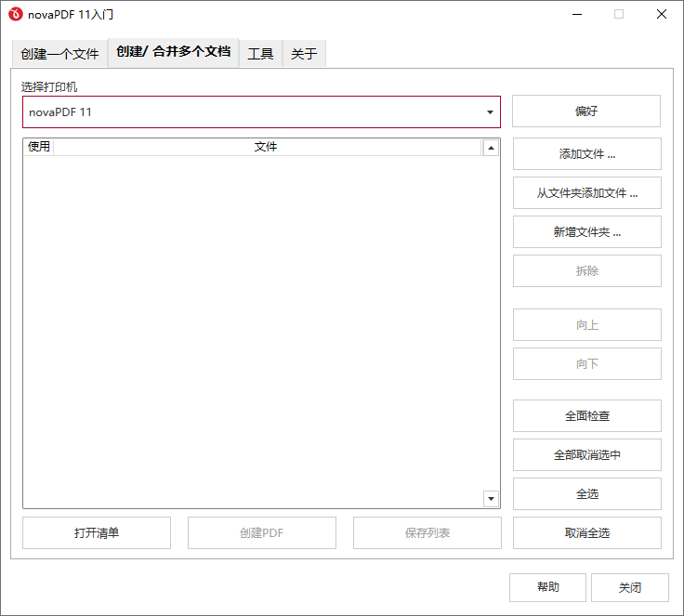Click the 关闭 button
Viewport: 684px width, 616px height.
tap(630, 587)
